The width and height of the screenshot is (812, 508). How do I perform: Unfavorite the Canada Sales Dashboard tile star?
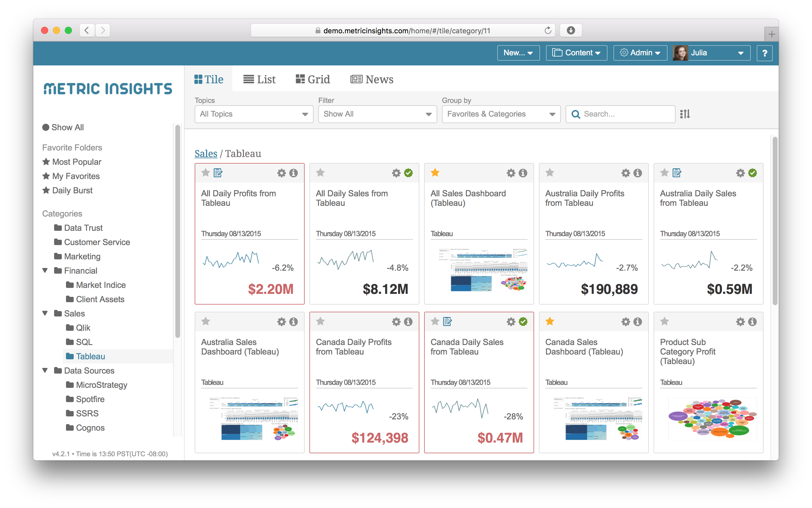pos(550,322)
